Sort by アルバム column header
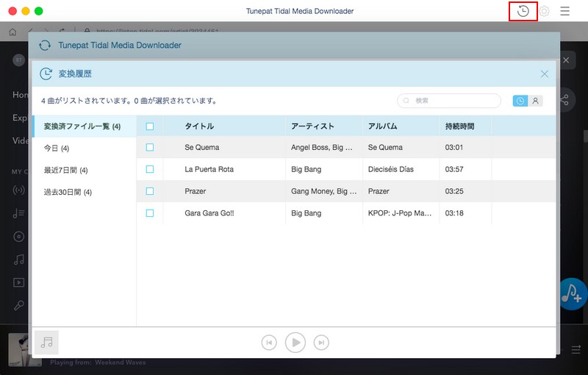The height and width of the screenshot is (375, 588). tap(382, 126)
